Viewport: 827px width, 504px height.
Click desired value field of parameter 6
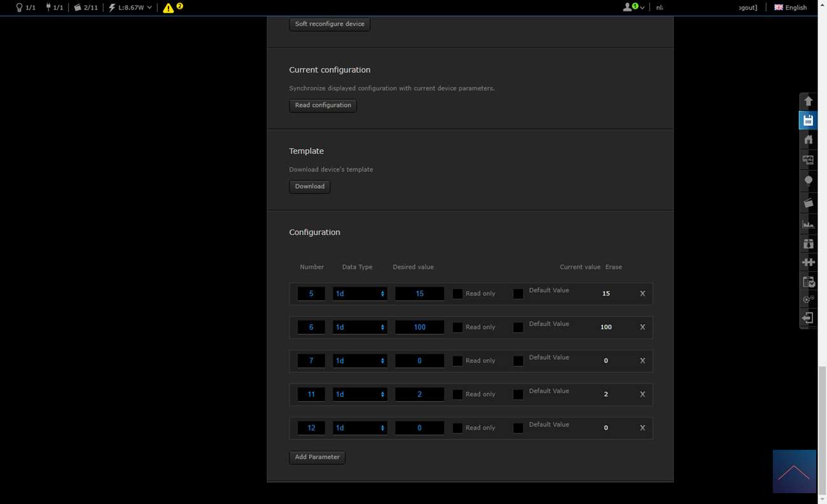tap(419, 327)
